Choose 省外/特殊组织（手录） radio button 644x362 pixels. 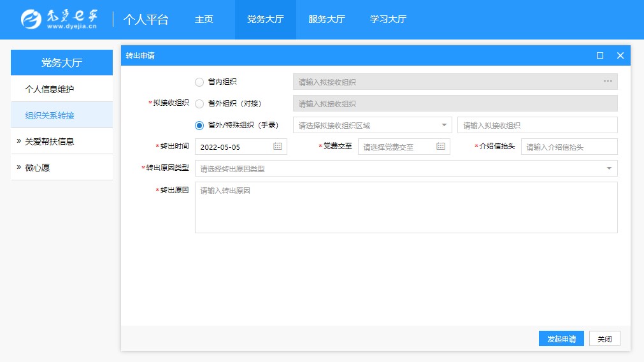199,125
